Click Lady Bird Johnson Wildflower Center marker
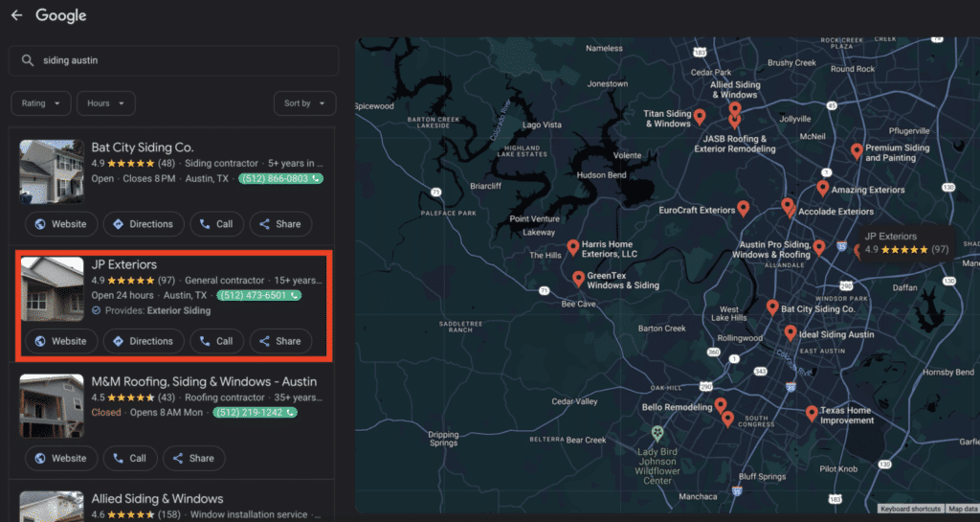The image size is (980, 522). 657,433
